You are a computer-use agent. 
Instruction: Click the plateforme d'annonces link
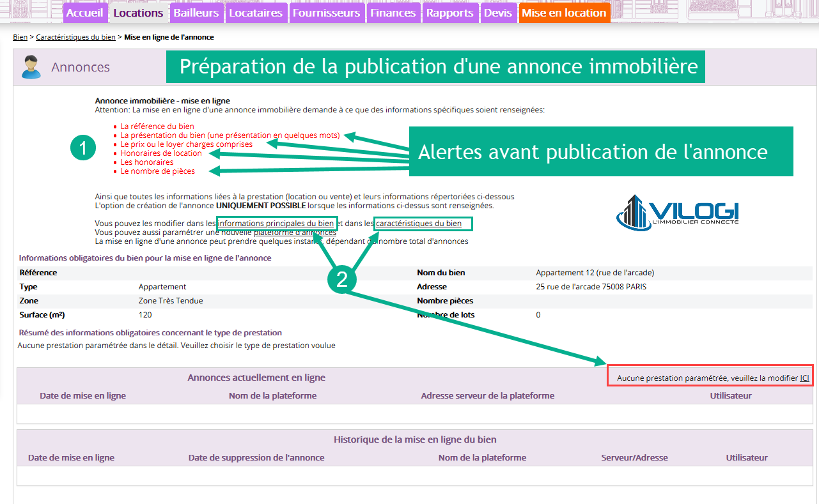tap(295, 233)
